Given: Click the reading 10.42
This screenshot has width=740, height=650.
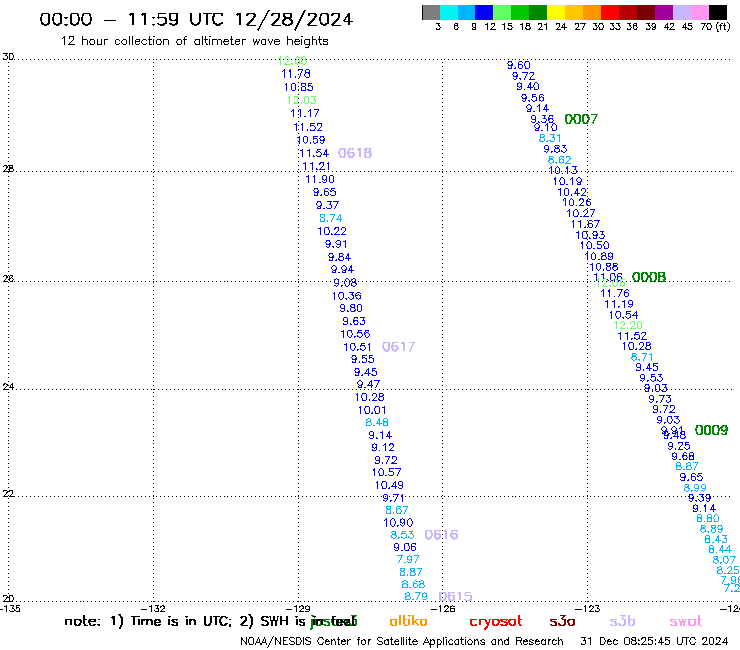Looking at the screenshot, I should 572,192.
